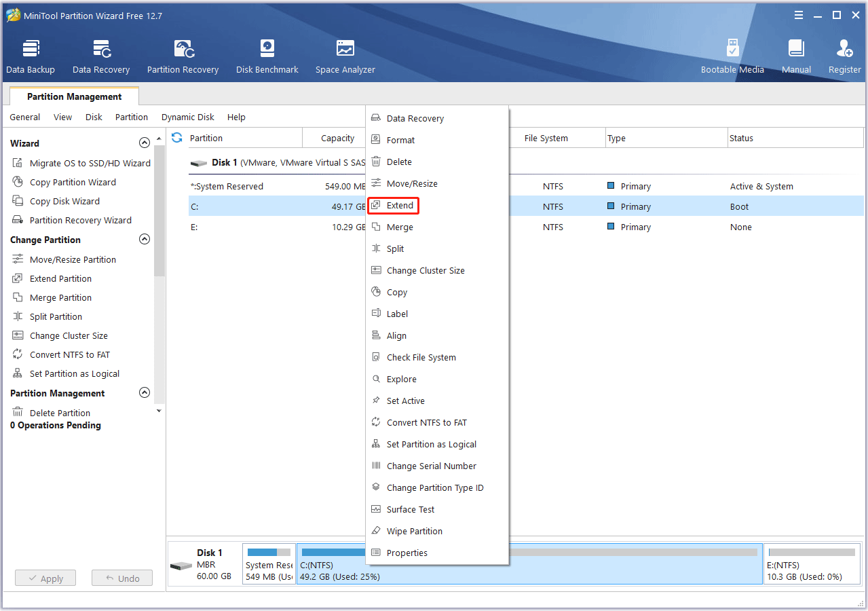Collapse Partition Management sidebar section

tap(144, 393)
